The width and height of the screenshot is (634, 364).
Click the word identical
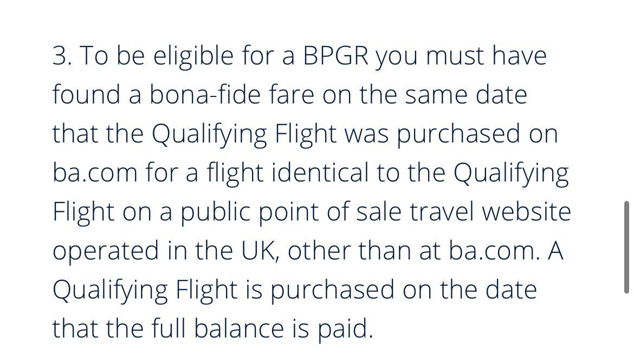tap(320, 173)
